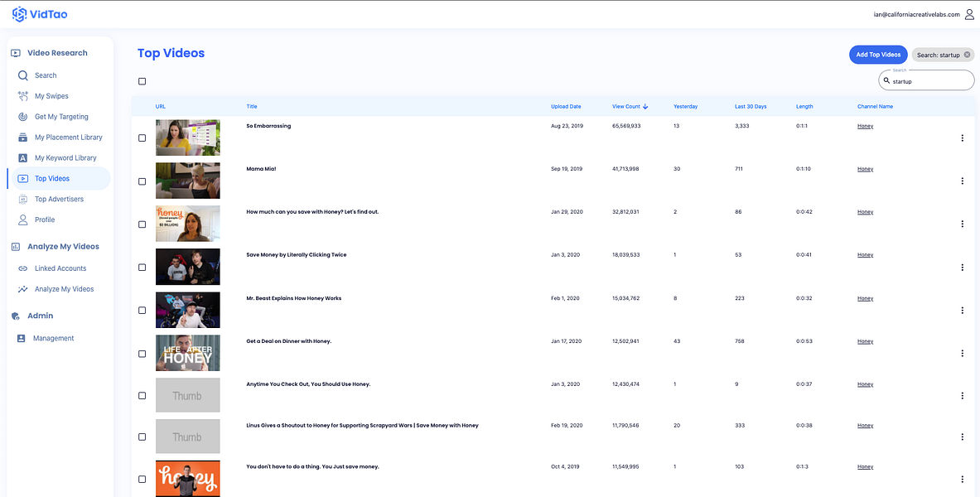
Task: Open Honey channel link in 'So Embarrassing' row
Action: 865,126
